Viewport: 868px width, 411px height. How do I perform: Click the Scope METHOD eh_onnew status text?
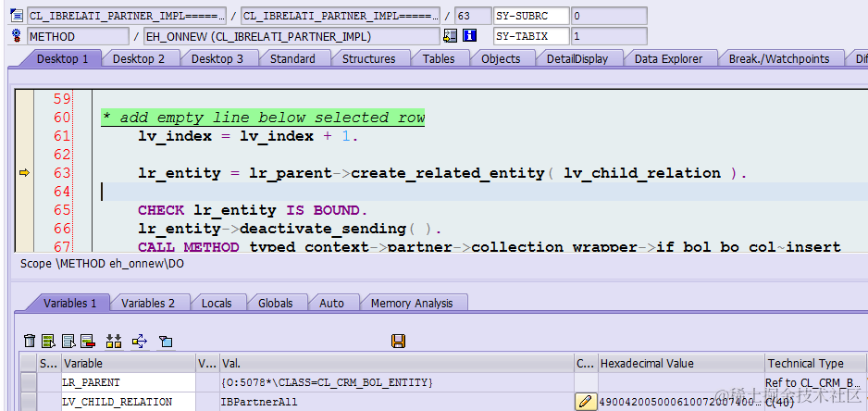(103, 264)
